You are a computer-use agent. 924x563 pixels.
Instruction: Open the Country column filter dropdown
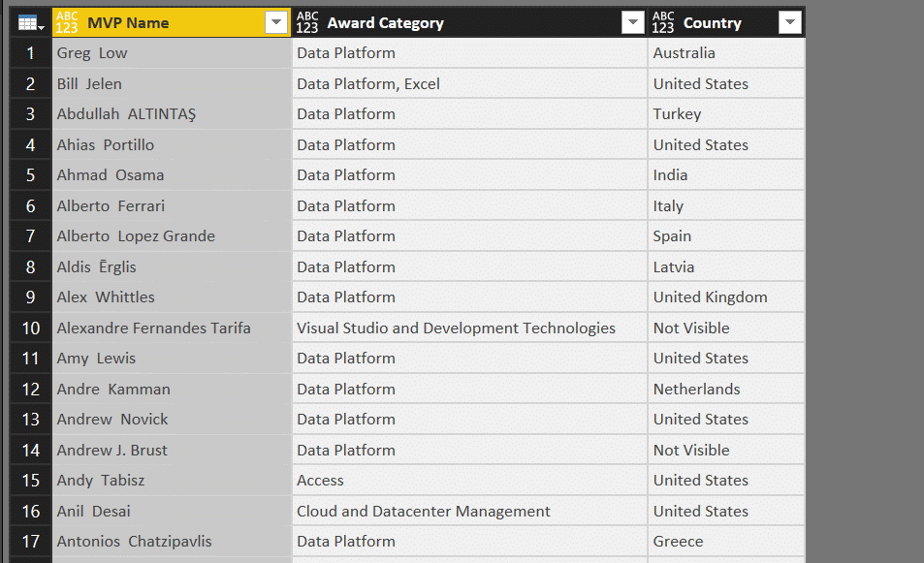pyautogui.click(x=790, y=23)
